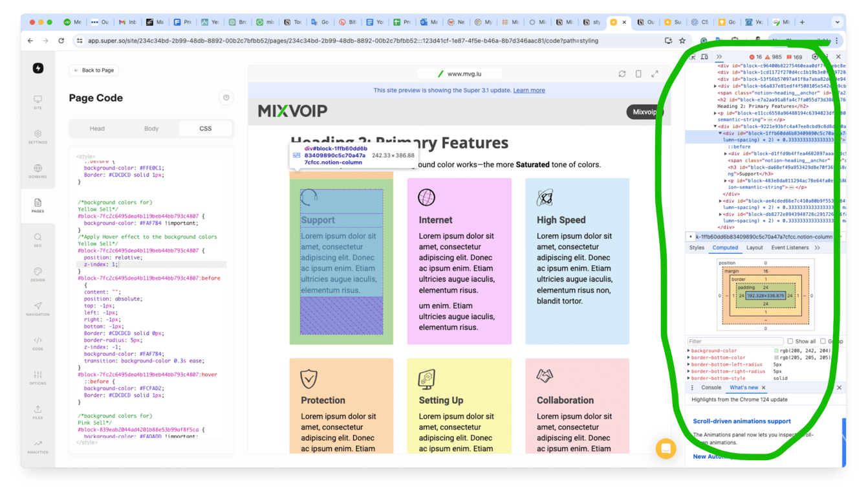The width and height of the screenshot is (868, 497).
Task: Expand the background-color computed property
Action: pos(689,351)
